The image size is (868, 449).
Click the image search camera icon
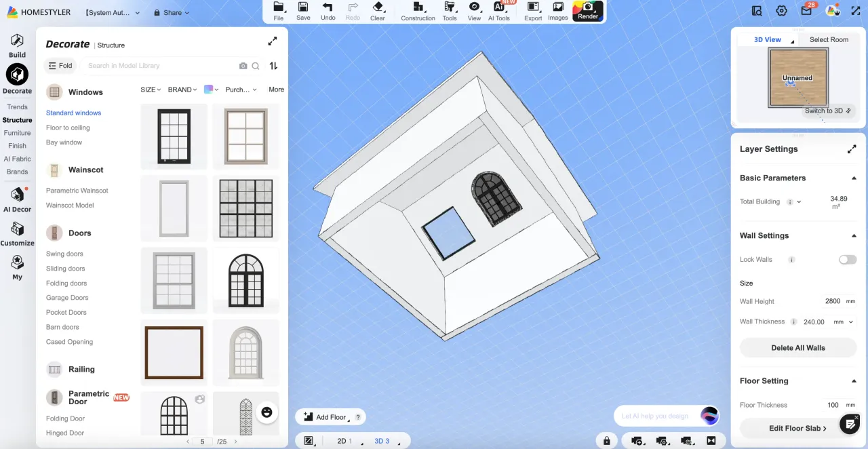click(x=243, y=66)
